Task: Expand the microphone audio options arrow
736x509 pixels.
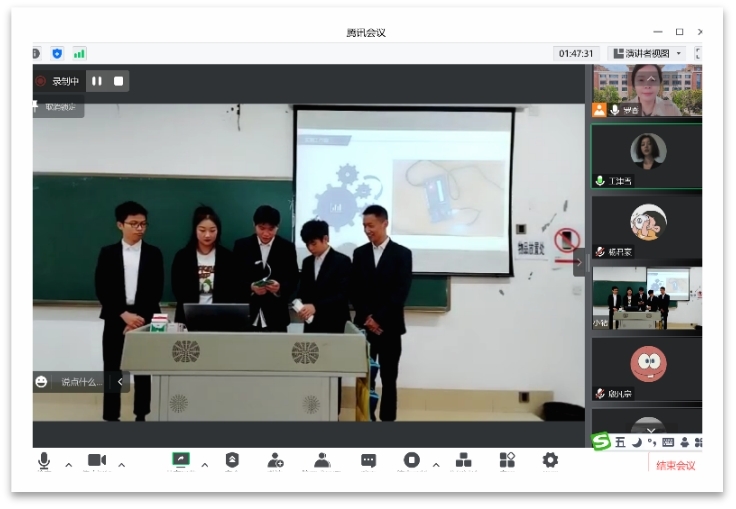Action: [68, 465]
